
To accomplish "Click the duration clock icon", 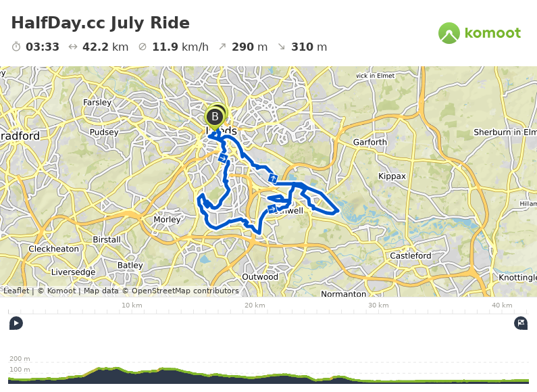I will coord(16,47).
